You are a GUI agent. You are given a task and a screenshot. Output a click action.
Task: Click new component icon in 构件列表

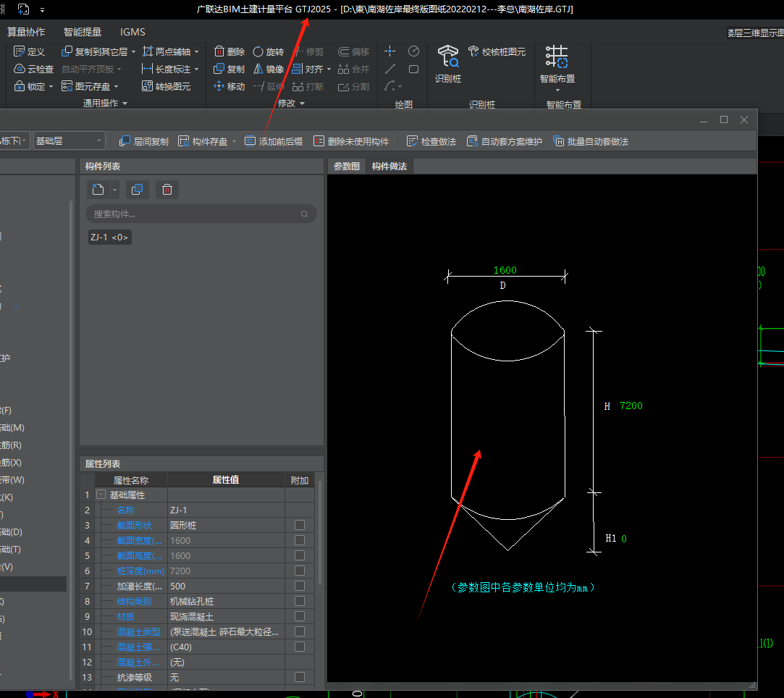[98, 190]
